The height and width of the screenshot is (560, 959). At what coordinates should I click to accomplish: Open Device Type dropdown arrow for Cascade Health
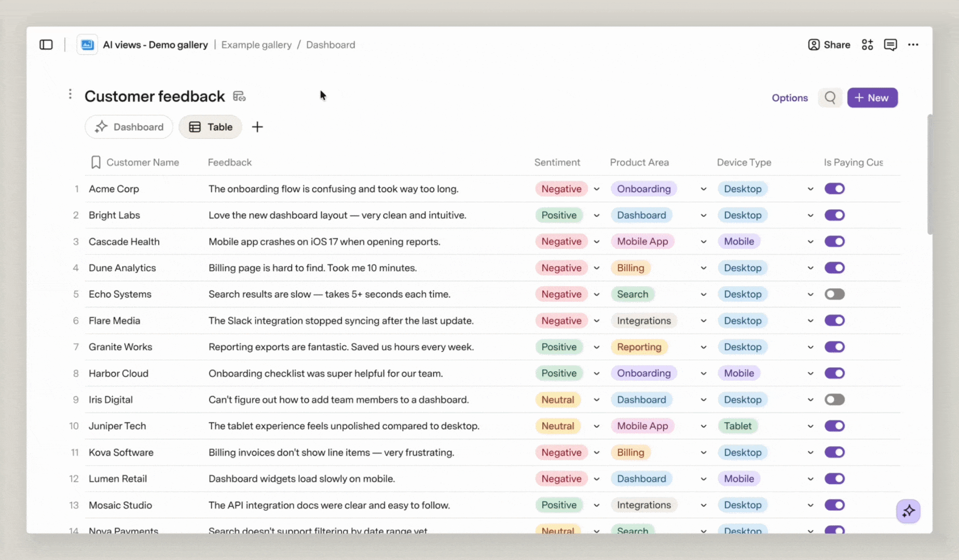[x=811, y=242]
